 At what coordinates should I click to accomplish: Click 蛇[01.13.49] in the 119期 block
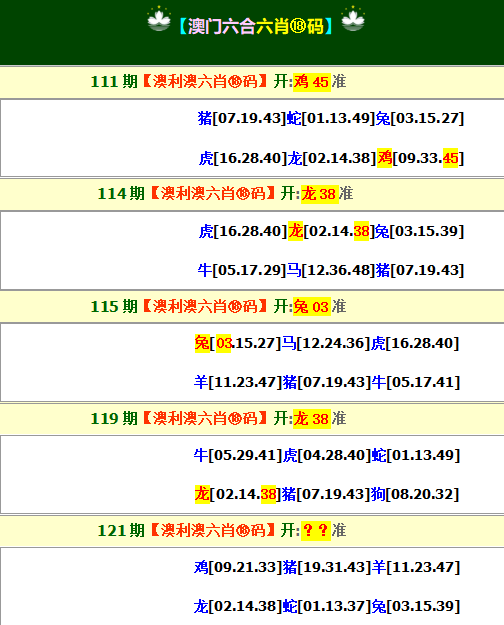(x=416, y=455)
